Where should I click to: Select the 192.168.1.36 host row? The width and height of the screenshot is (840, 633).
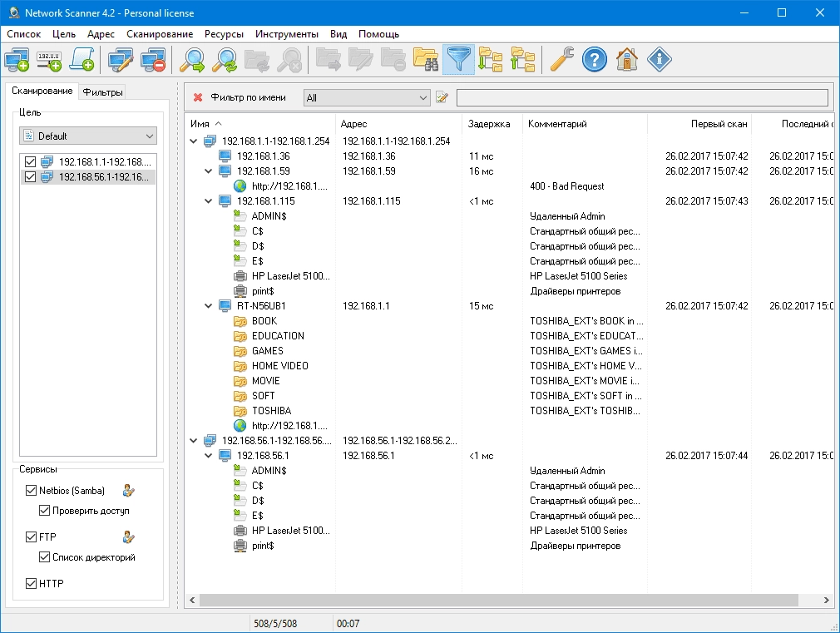pos(509,156)
